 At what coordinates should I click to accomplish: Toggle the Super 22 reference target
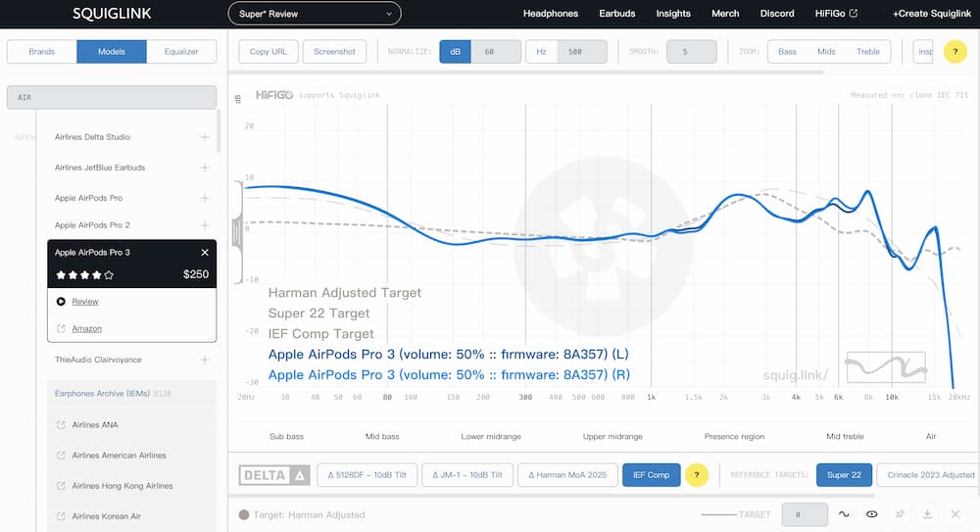point(844,475)
